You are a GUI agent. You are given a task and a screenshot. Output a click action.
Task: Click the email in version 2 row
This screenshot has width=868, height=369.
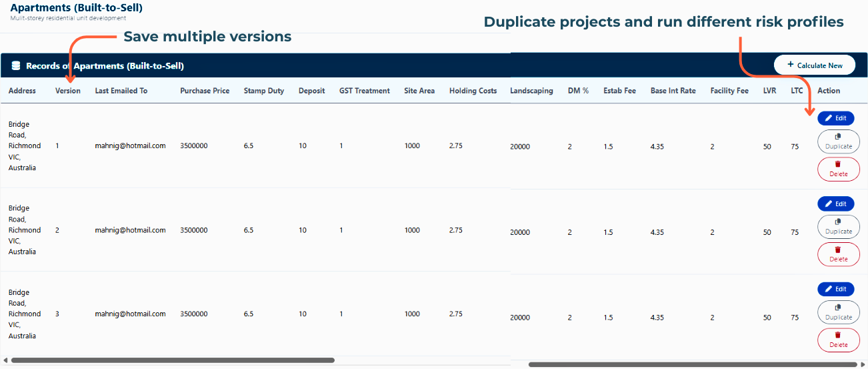(x=130, y=230)
